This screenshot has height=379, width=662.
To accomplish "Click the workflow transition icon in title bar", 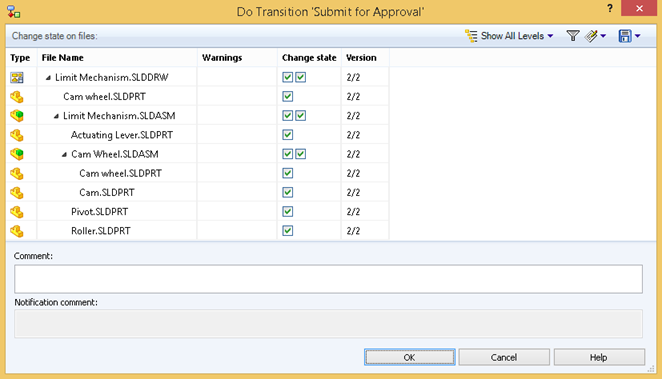I will pyautogui.click(x=14, y=11).
